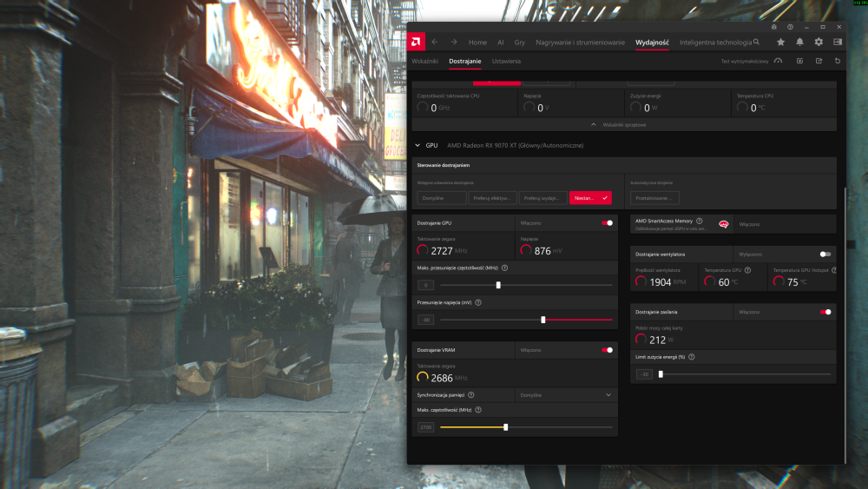Select the Domyślne tuning preset

tap(441, 198)
